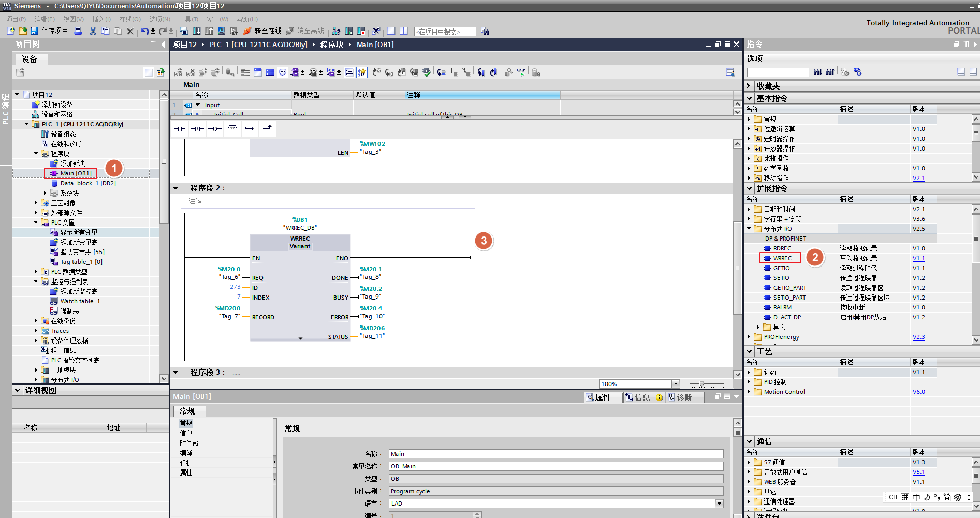The height and width of the screenshot is (518, 980).
Task: Click the copy icon in main toolbar
Action: click(x=105, y=31)
